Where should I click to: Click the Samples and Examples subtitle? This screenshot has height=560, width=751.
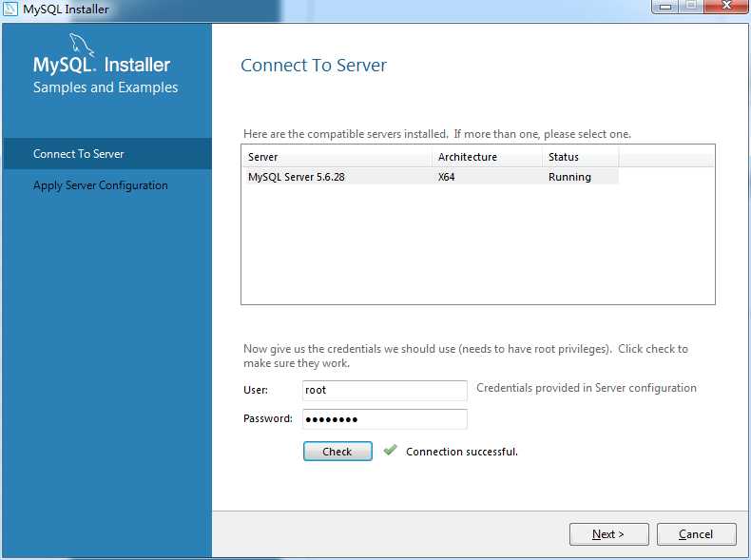[106, 87]
